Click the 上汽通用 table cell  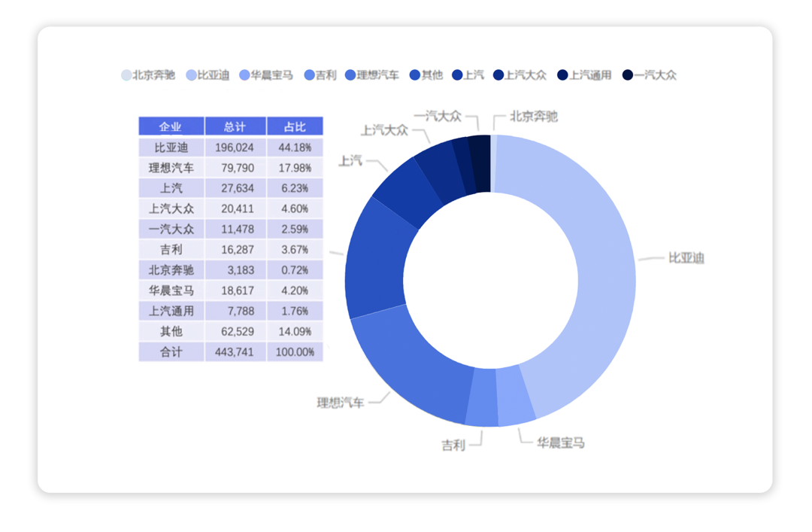[x=171, y=311]
